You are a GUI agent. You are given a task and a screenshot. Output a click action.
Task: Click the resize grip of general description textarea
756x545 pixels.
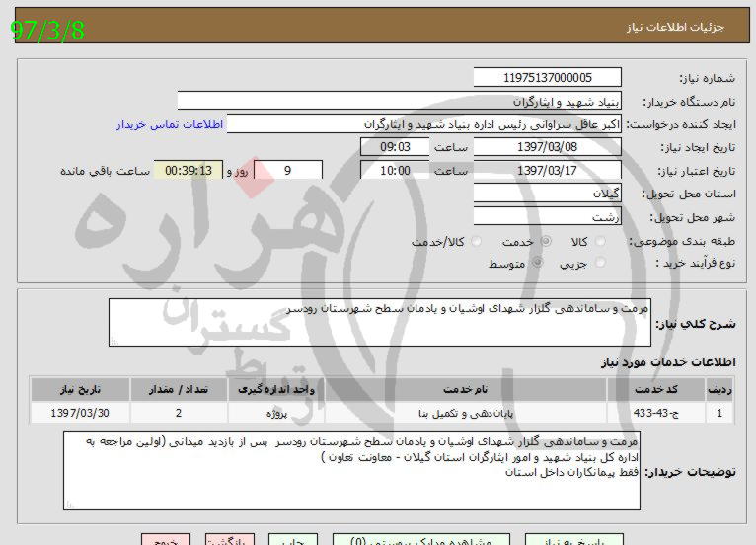tap(114, 341)
